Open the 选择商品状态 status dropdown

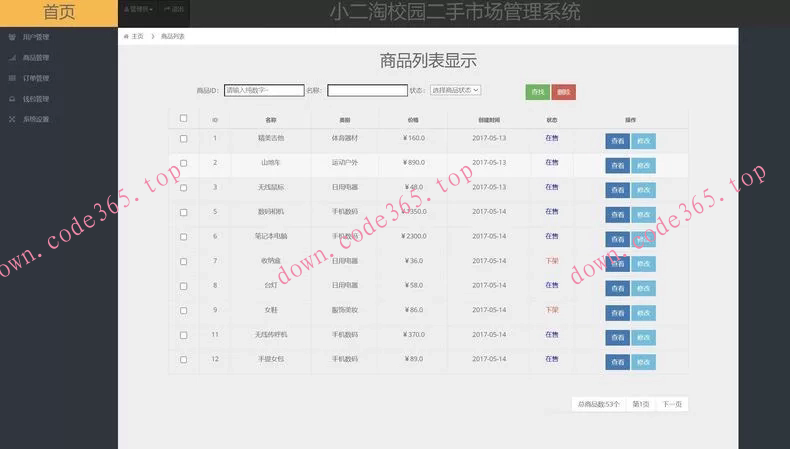coord(455,90)
